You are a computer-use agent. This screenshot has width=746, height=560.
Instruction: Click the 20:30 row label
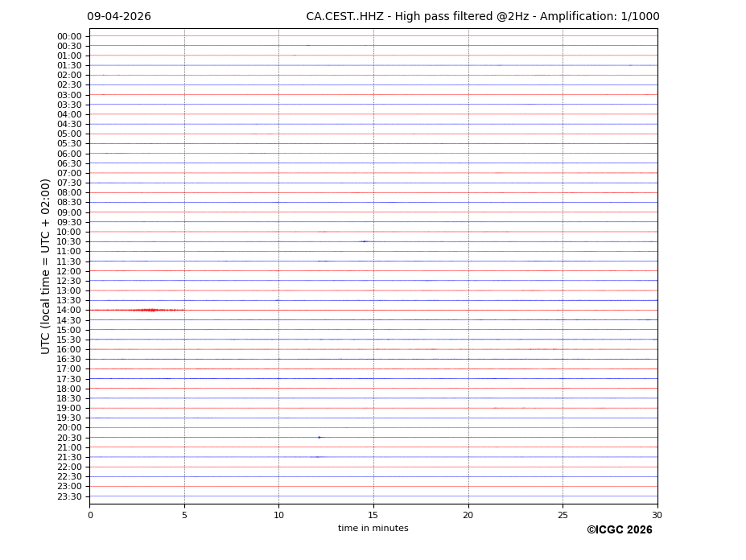click(x=69, y=438)
